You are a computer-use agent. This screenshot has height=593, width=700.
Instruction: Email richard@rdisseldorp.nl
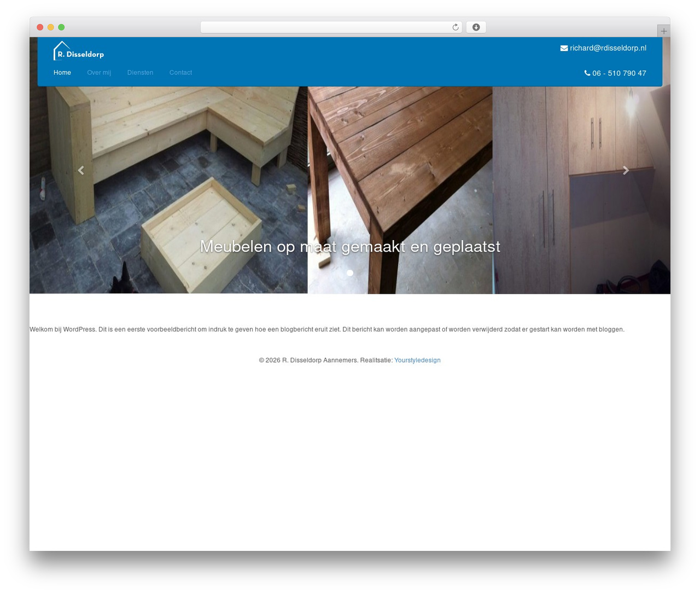(608, 48)
